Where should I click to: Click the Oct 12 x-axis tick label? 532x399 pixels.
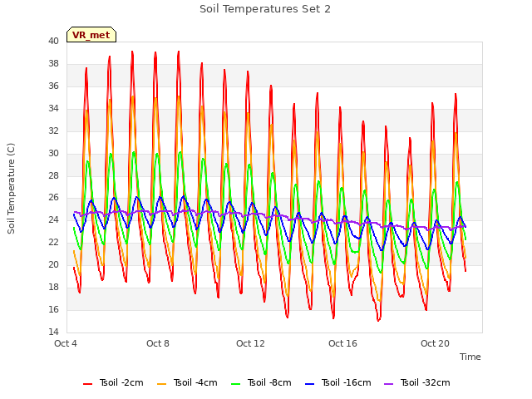(x=250, y=343)
